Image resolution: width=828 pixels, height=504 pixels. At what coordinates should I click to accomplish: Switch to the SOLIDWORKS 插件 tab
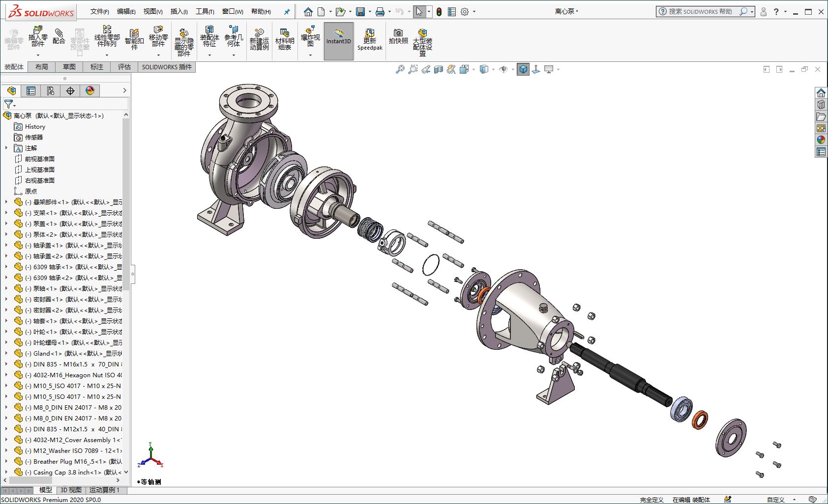coord(167,67)
